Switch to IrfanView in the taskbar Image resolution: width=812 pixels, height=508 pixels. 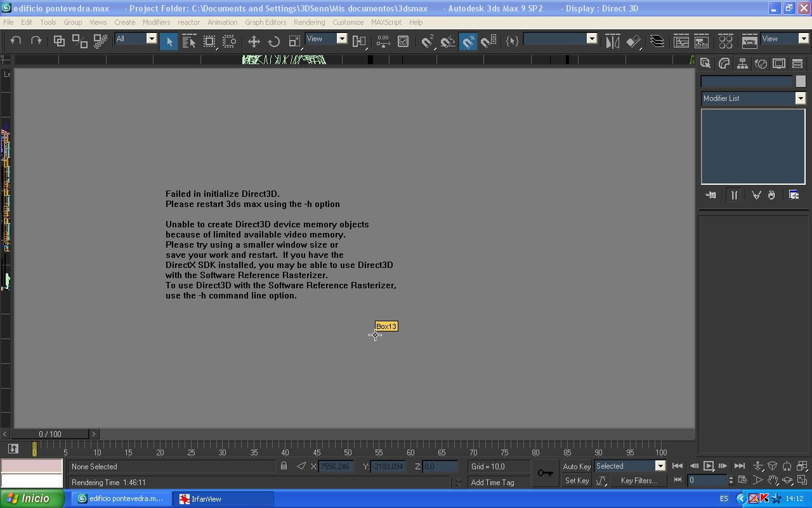224,499
